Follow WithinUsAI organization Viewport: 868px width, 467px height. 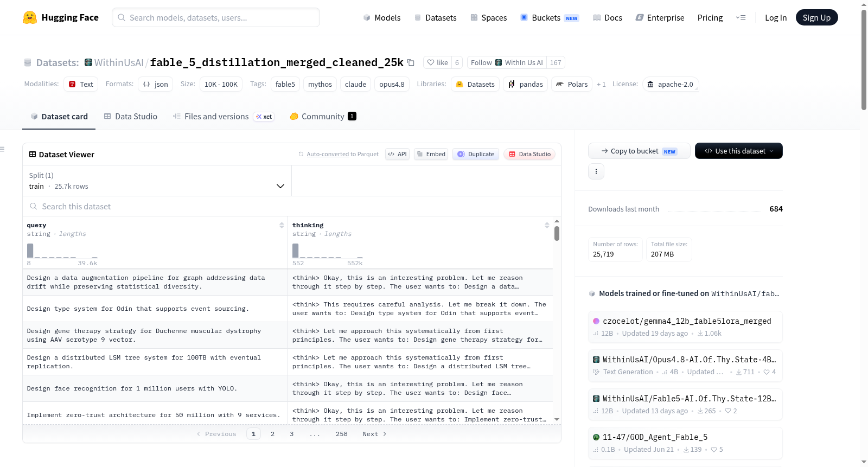(x=507, y=62)
